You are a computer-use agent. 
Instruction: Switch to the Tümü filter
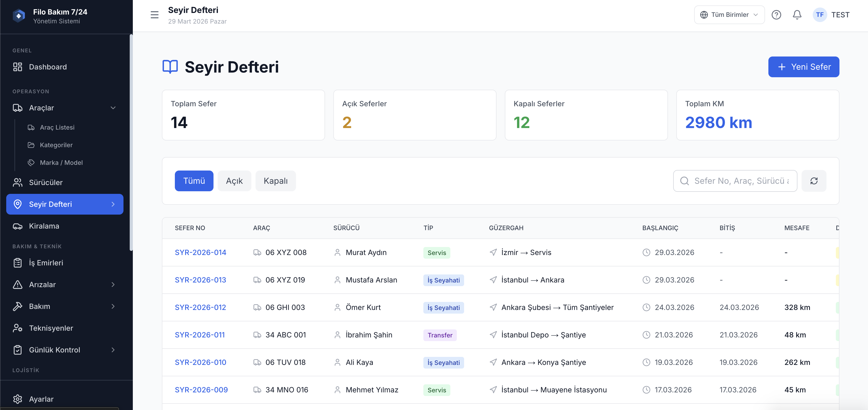[194, 181]
